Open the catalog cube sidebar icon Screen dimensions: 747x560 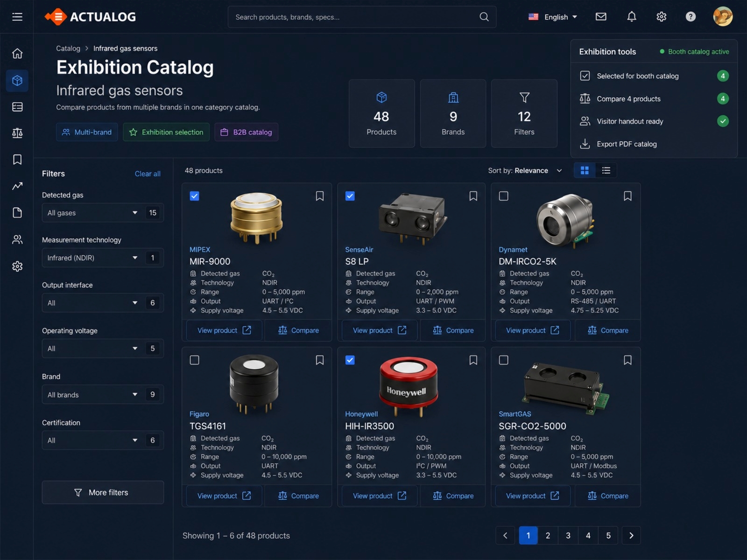17,81
